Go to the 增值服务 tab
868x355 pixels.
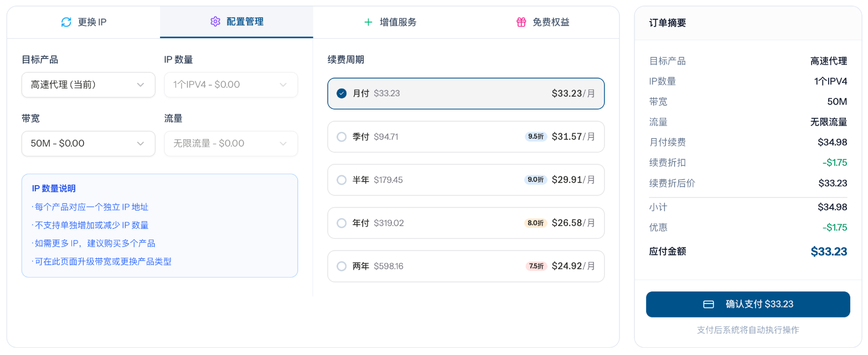(x=390, y=22)
